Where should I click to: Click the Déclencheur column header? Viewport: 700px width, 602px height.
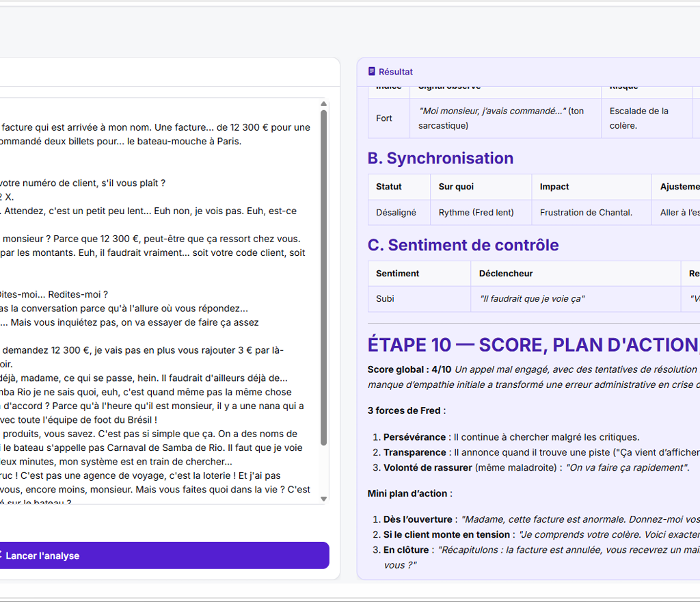pyautogui.click(x=576, y=274)
